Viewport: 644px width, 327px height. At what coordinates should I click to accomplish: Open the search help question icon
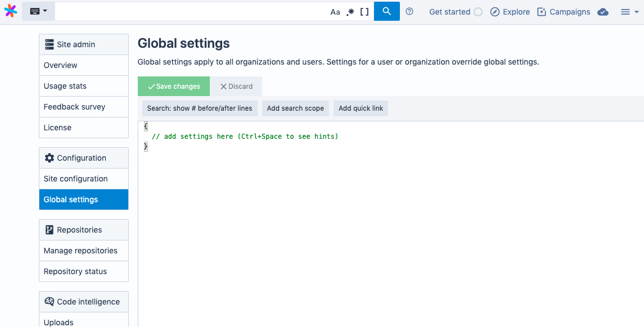tap(409, 11)
